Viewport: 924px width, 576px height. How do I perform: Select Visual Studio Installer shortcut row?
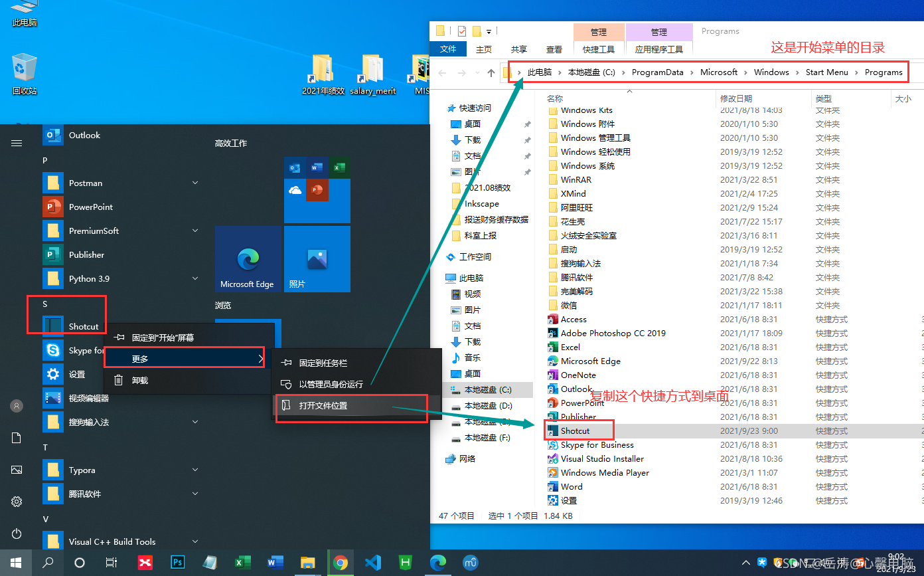pos(602,458)
